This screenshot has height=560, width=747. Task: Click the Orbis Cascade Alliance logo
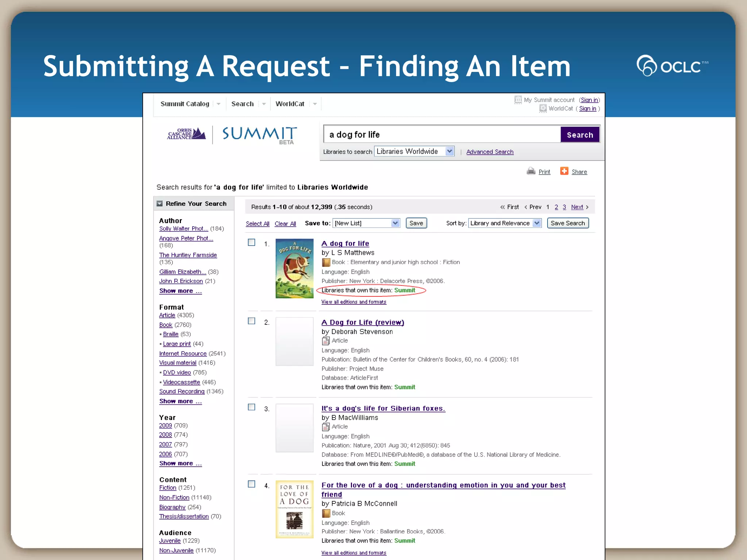pos(186,134)
